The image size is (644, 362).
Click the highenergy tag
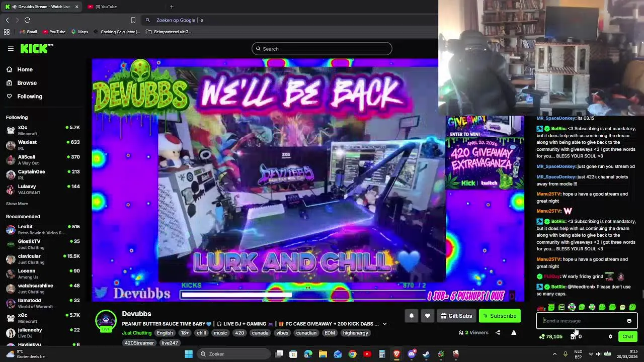(x=356, y=333)
